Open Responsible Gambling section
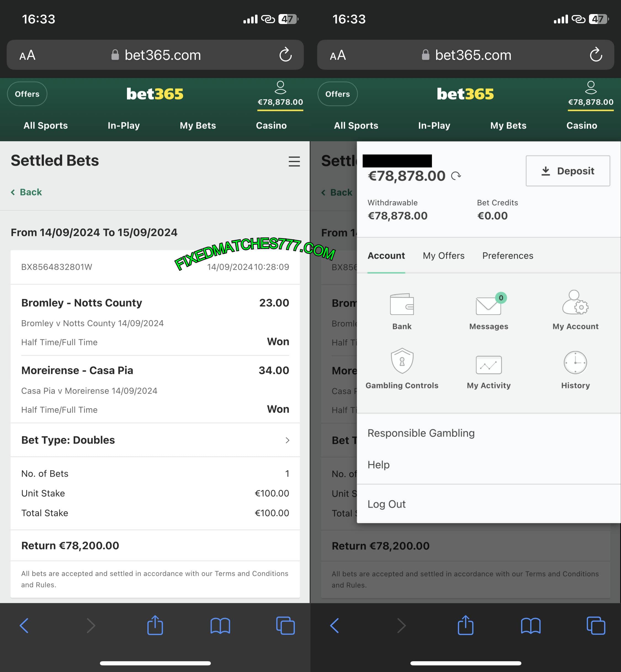The image size is (621, 672). coord(421,433)
